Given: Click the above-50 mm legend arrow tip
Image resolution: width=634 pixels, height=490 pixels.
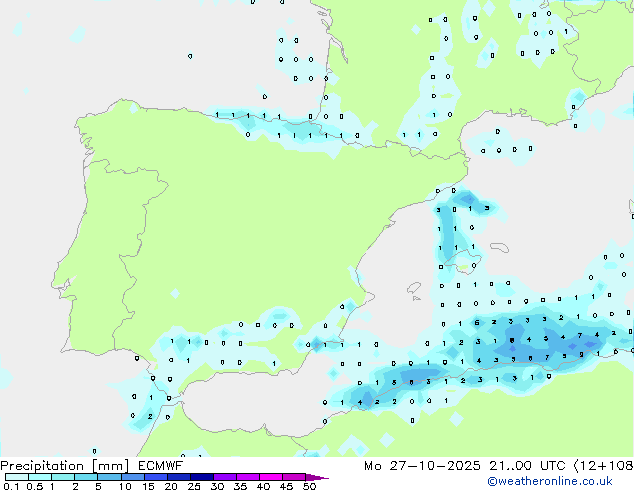Looking at the screenshot, I should click(x=317, y=477).
